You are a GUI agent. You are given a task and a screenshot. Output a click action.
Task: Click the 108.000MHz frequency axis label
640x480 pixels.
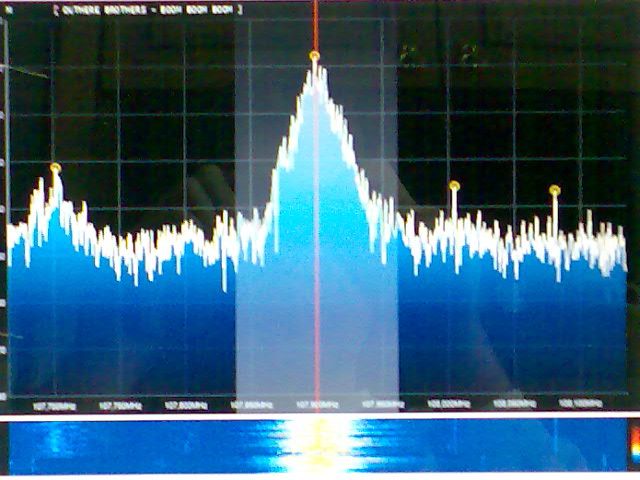click(x=449, y=404)
